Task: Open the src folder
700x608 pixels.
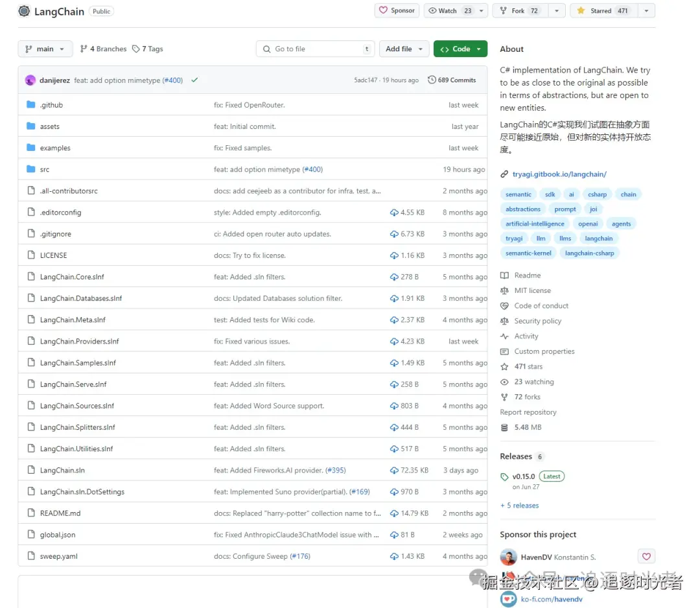Action: (45, 169)
